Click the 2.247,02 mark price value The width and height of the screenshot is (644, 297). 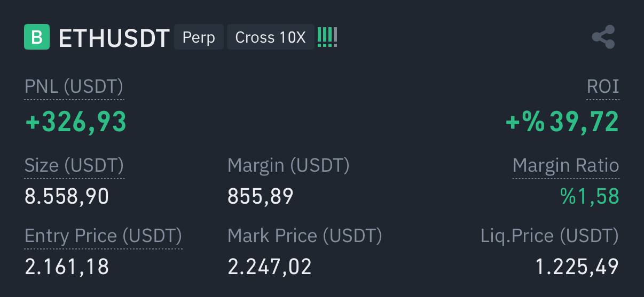point(270,267)
